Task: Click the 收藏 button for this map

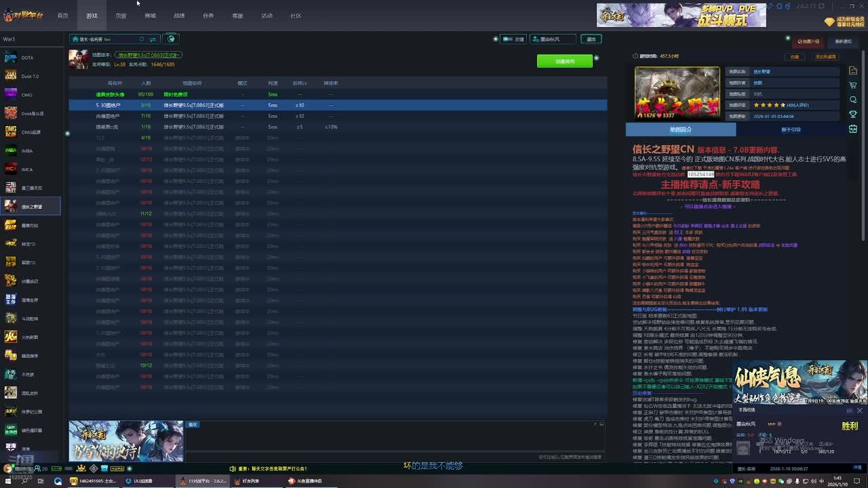Action: [795, 57]
